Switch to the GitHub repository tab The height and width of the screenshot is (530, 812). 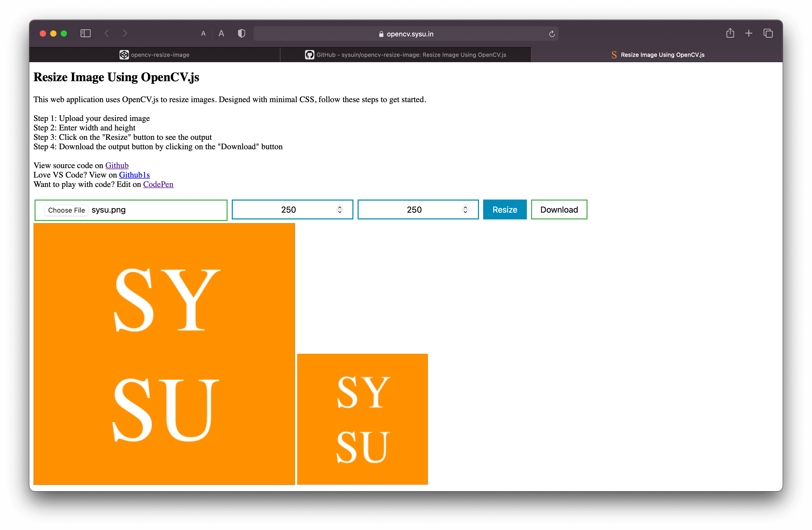click(x=406, y=54)
